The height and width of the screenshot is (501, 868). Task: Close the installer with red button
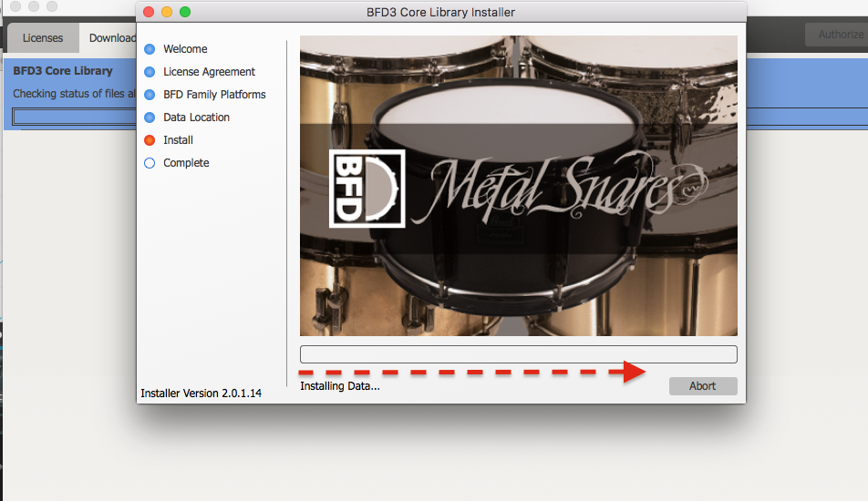(x=149, y=12)
